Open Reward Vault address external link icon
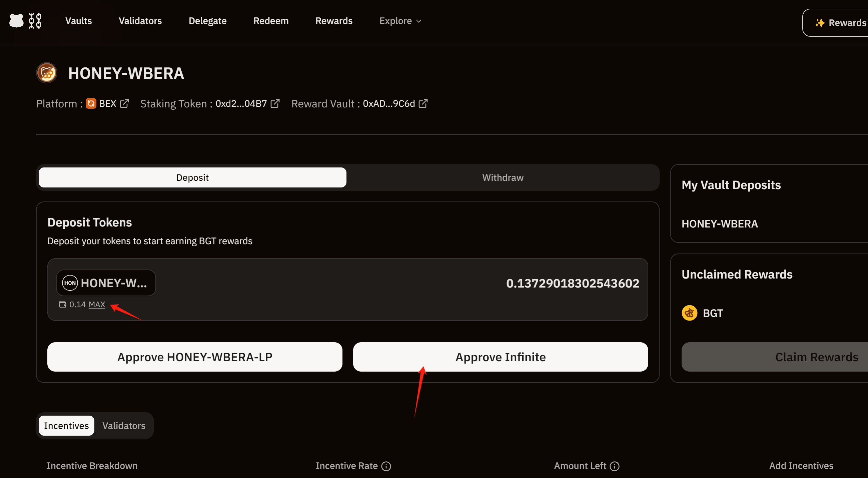 tap(423, 103)
